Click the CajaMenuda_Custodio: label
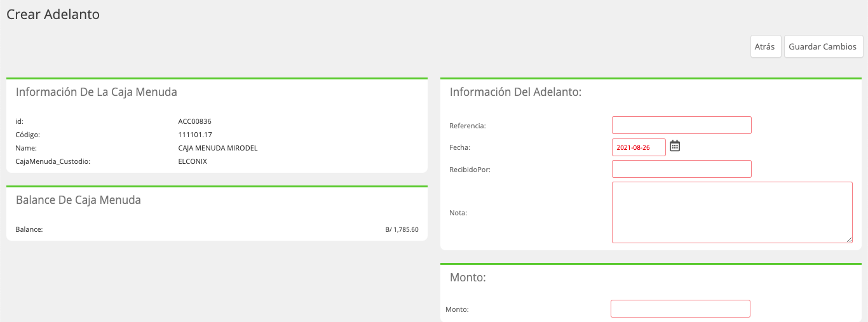 coord(53,161)
